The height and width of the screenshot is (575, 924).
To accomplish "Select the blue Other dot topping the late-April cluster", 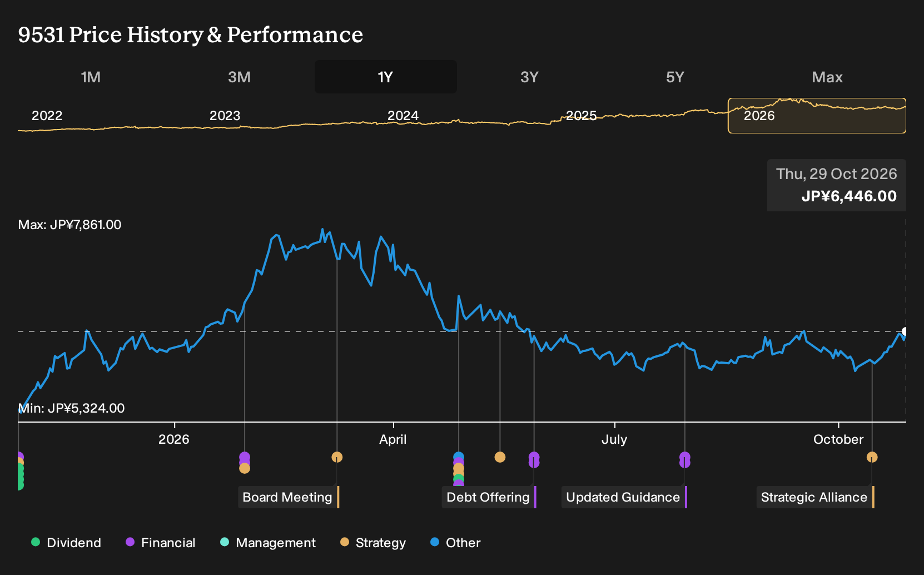I will point(459,457).
